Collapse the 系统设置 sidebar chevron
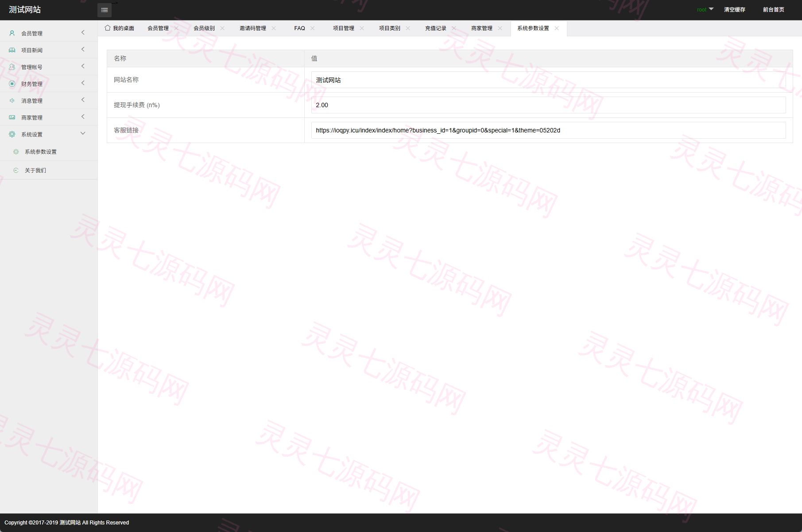802x532 pixels. click(83, 133)
